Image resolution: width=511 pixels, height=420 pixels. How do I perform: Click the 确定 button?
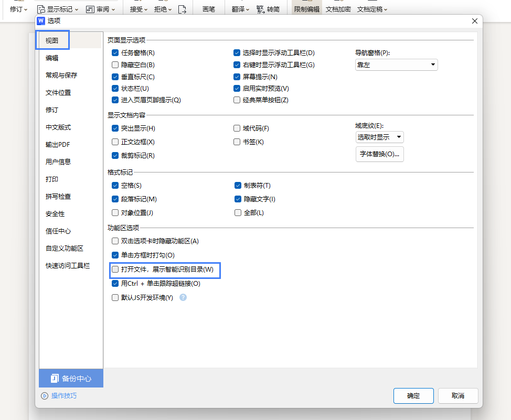point(413,396)
